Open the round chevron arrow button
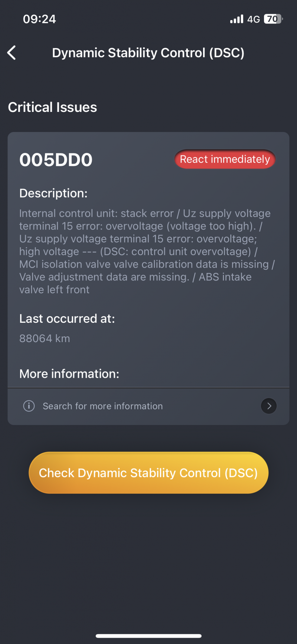The image size is (297, 644). [269, 406]
